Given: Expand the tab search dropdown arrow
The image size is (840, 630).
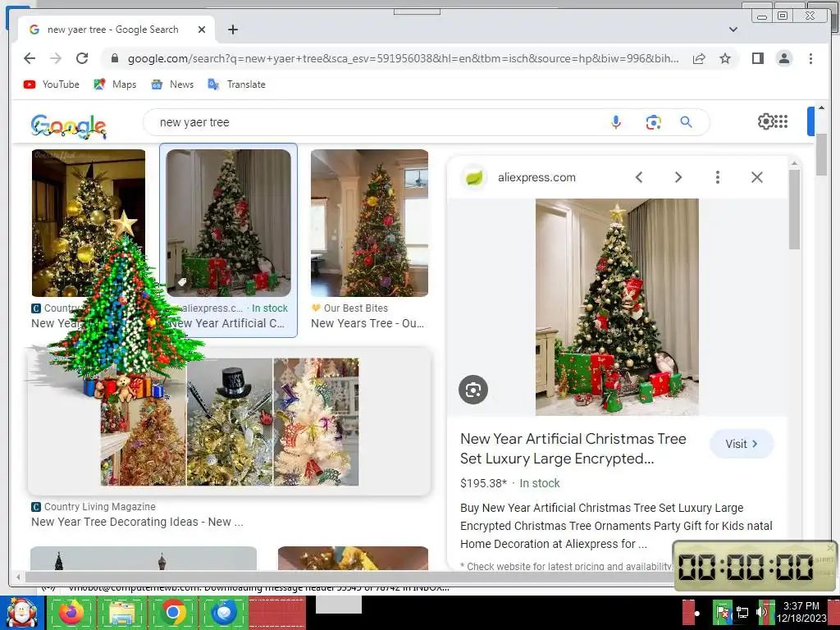Looking at the screenshot, I should pyautogui.click(x=733, y=30).
